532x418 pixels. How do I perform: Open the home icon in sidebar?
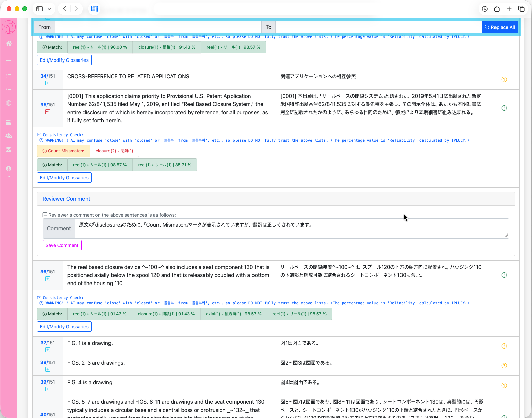tap(9, 43)
